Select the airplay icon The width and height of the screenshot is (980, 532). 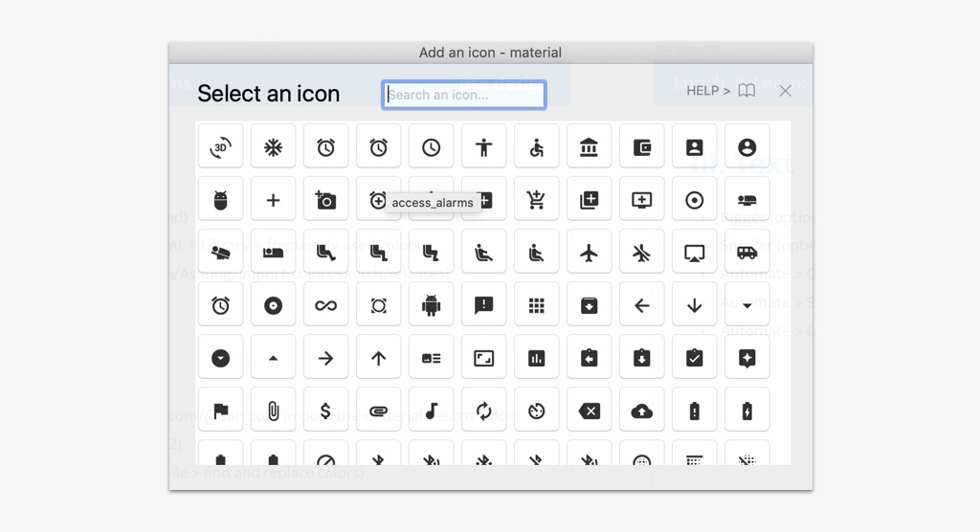pyautogui.click(x=695, y=253)
